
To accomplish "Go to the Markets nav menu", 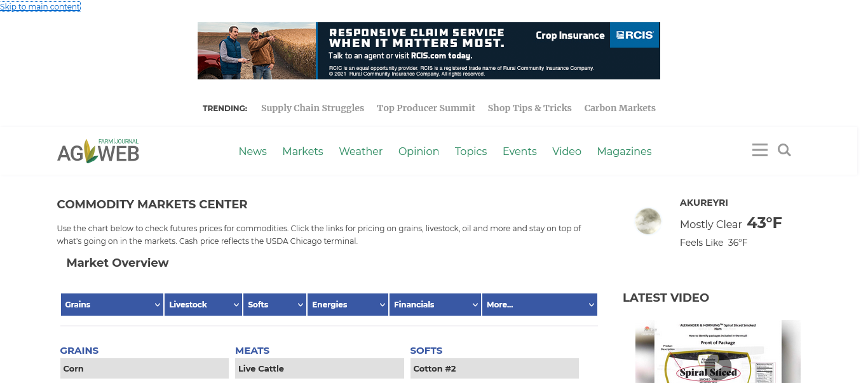I will tap(302, 151).
